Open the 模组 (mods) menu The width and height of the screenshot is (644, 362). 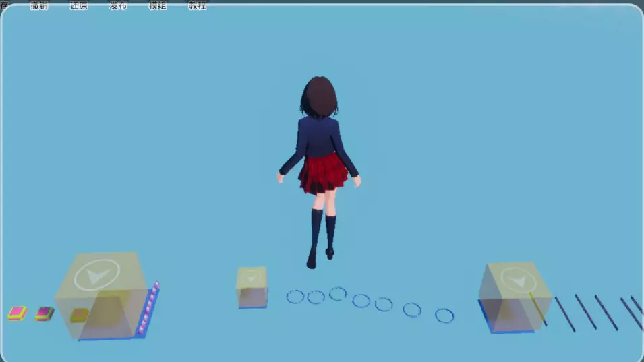[x=158, y=5]
